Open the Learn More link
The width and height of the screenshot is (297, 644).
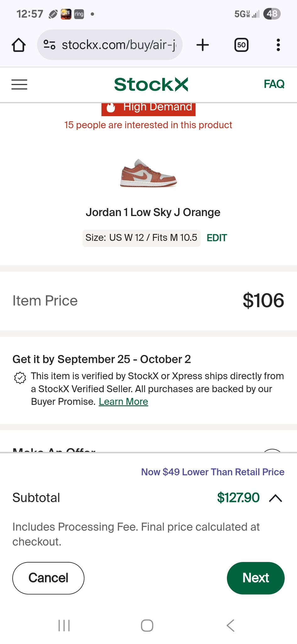(x=123, y=402)
